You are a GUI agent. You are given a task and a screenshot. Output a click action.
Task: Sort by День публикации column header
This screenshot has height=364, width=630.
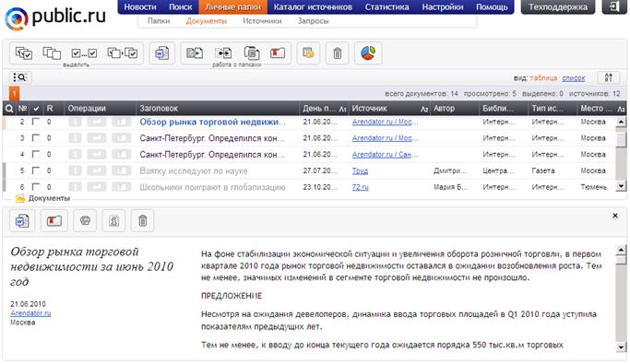(324, 109)
